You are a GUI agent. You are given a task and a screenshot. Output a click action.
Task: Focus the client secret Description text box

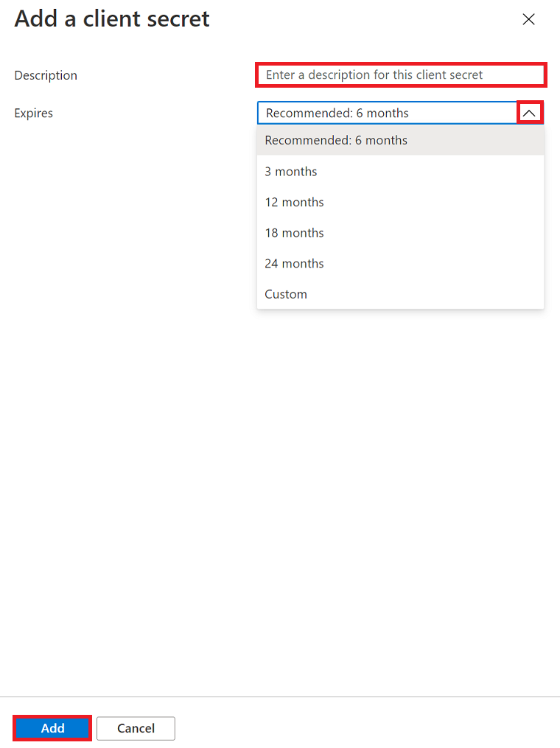click(401, 75)
